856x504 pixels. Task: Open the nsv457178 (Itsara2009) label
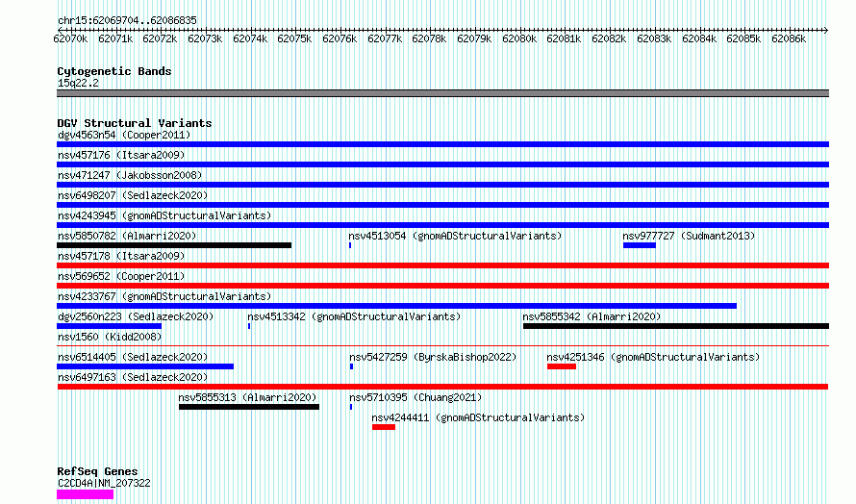121,256
